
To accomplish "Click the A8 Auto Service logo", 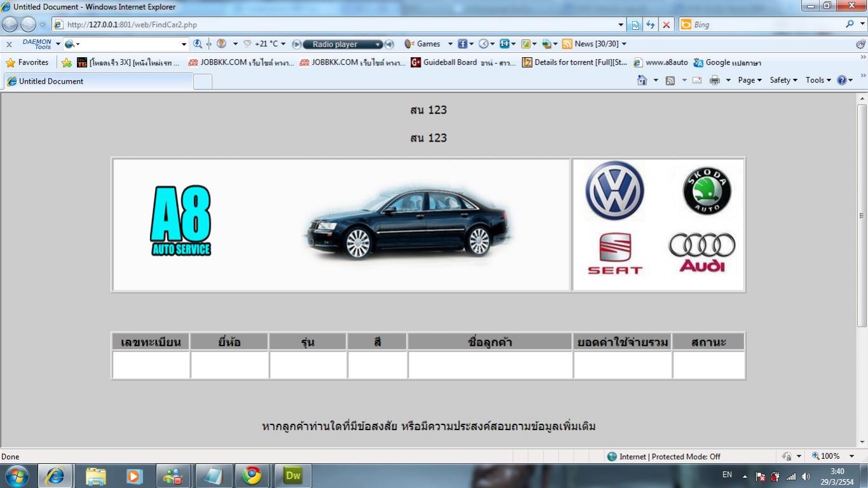I will (181, 221).
